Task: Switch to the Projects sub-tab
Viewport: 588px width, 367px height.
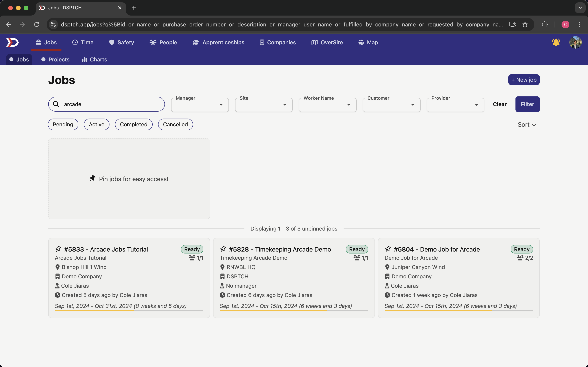Action: (x=55, y=59)
